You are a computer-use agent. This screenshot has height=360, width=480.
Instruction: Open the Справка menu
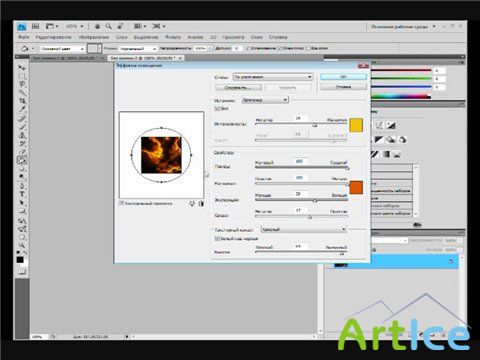(278, 37)
